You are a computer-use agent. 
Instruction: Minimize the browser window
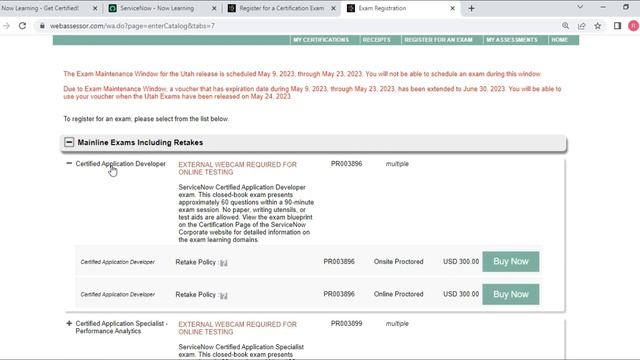pyautogui.click(x=603, y=7)
